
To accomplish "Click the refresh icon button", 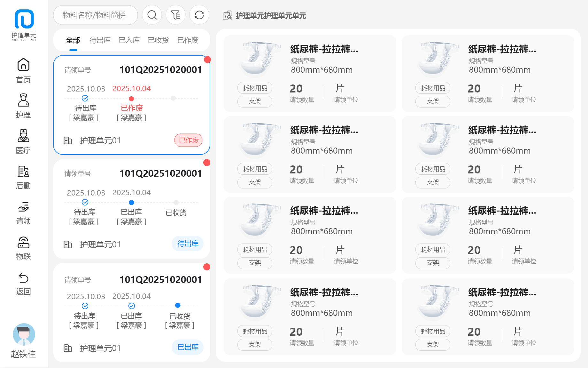I will 199,15.
